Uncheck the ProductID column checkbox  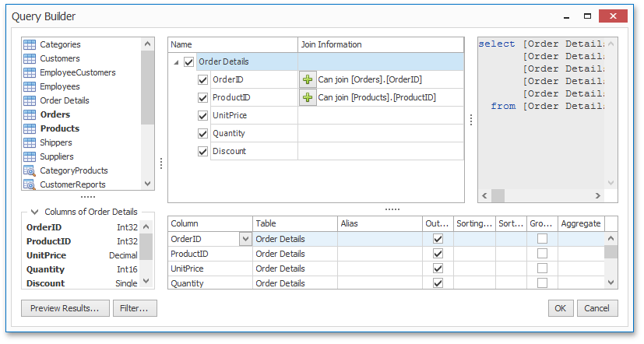(203, 98)
